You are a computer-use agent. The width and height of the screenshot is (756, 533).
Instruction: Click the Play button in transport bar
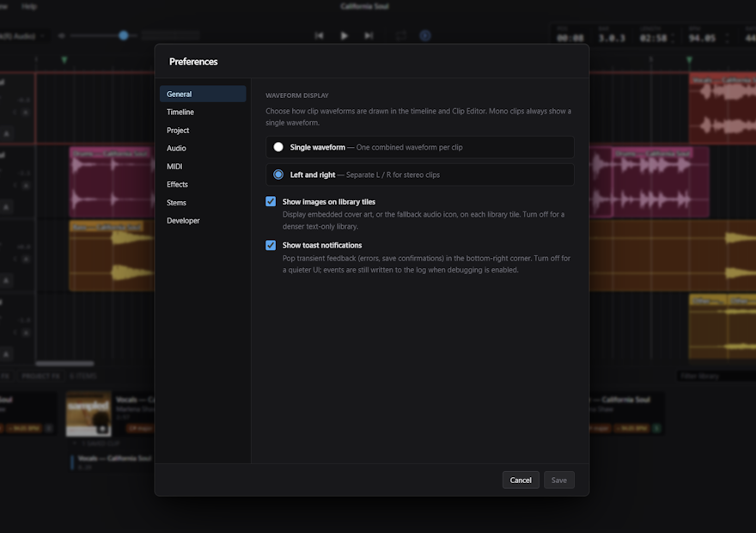344,36
